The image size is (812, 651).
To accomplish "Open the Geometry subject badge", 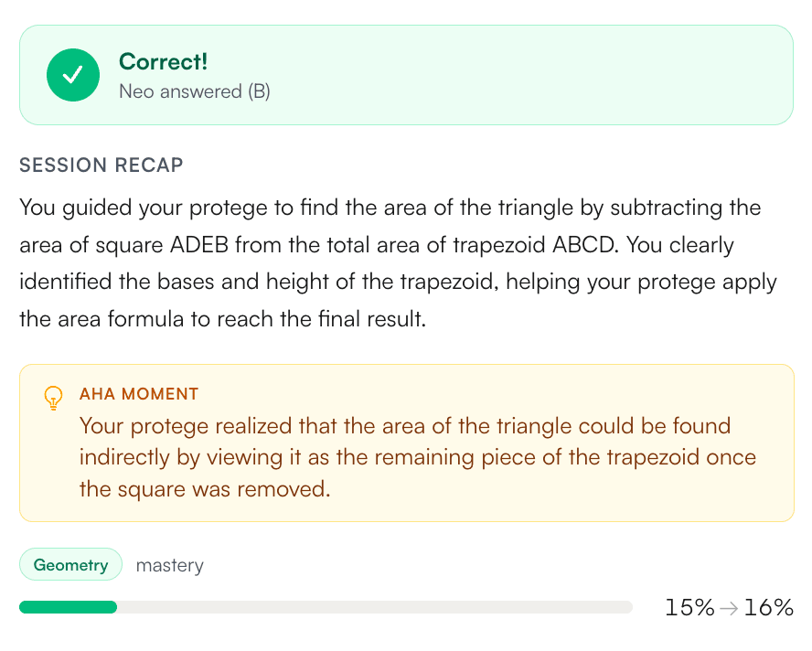I will 70,564.
